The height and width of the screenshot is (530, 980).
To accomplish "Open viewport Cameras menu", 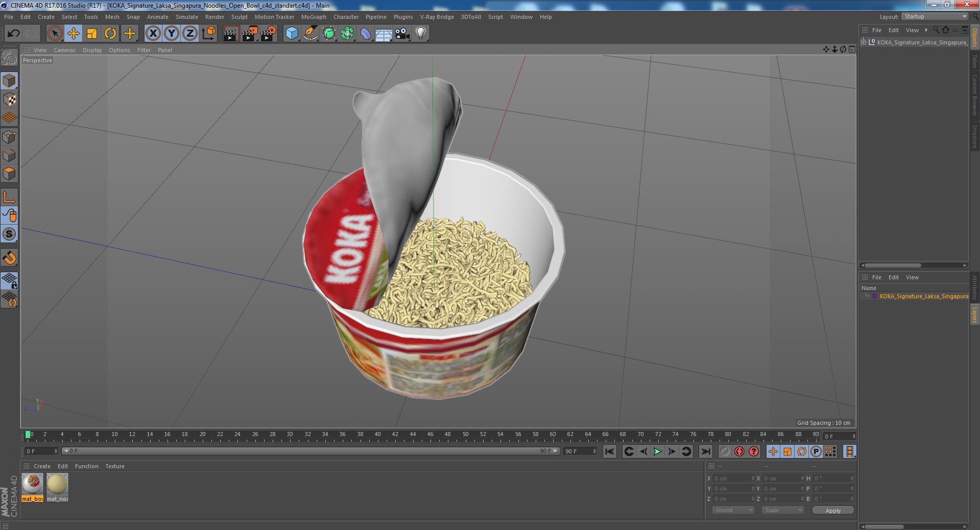I will (x=64, y=50).
